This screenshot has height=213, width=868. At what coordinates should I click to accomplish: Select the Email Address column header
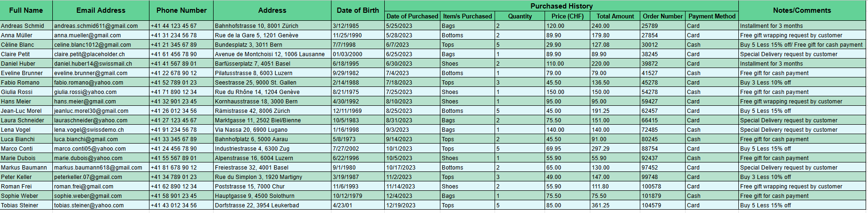[101, 10]
